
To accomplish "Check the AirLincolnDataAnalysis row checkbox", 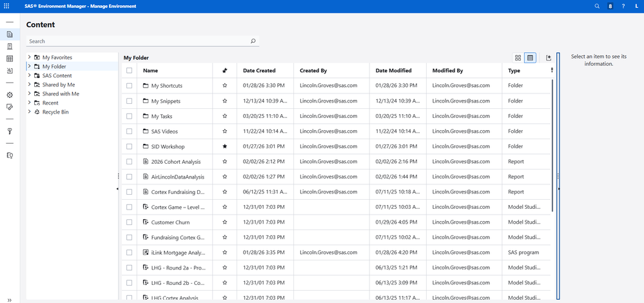I will tap(130, 177).
